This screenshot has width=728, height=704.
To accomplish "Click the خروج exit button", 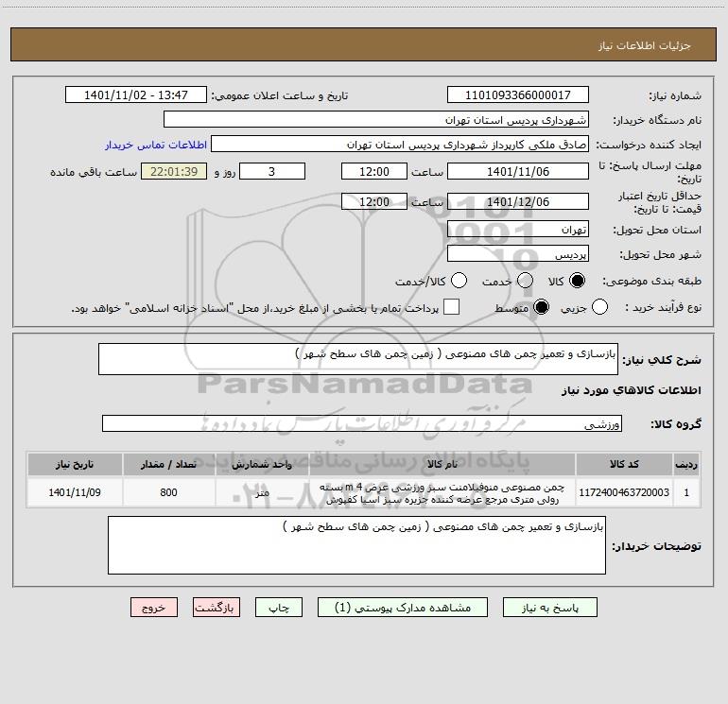I will pyautogui.click(x=154, y=608).
